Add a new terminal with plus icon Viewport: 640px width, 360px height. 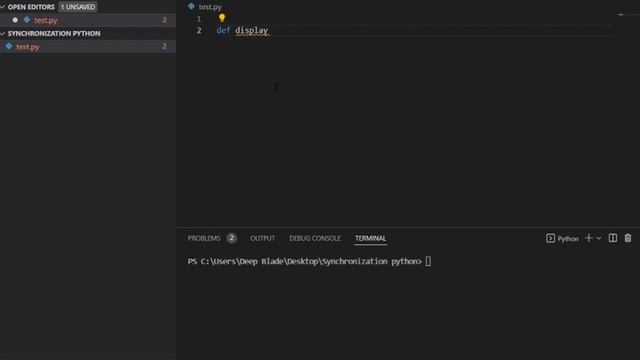coord(589,238)
